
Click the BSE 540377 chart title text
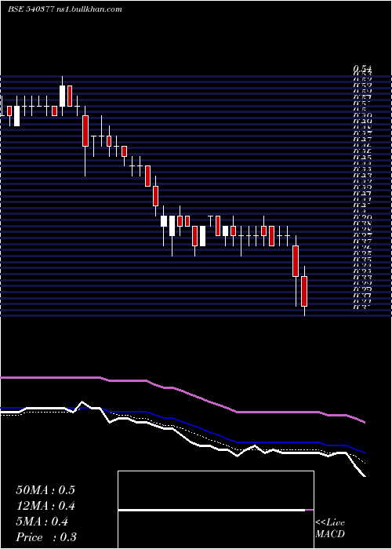tap(65, 9)
